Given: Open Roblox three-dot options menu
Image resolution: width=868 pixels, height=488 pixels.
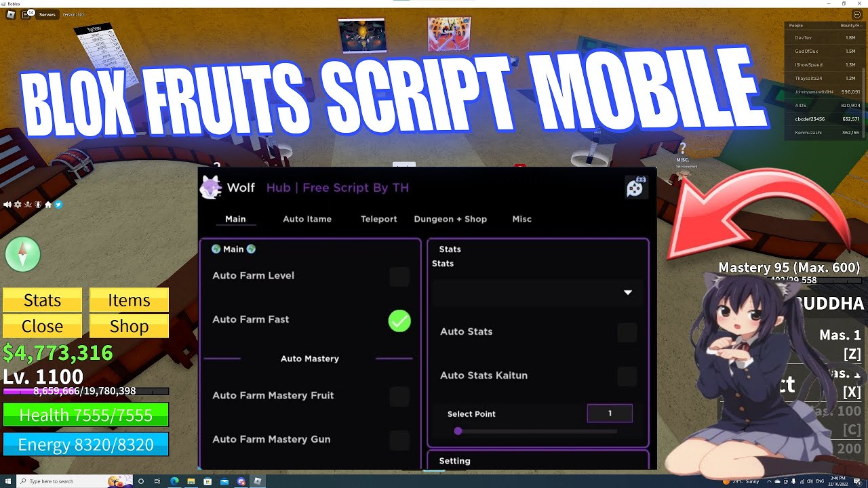Looking at the screenshot, I should 856,14.
